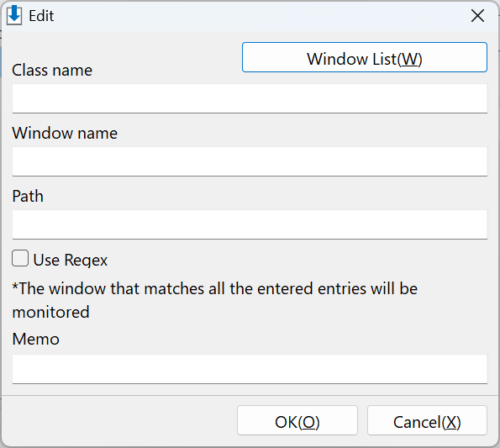Click the "Memo" label text
The width and height of the screenshot is (500, 448).
(36, 339)
